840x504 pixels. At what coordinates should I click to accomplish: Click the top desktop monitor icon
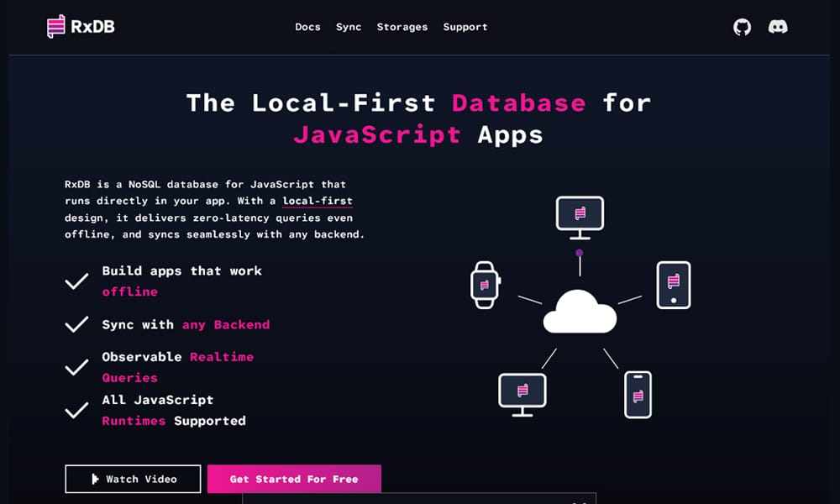click(x=580, y=218)
